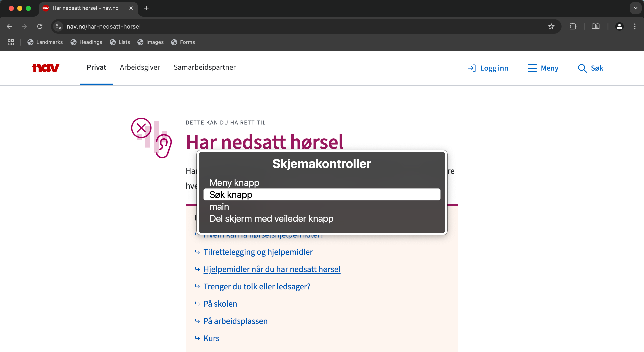This screenshot has width=644, height=352.
Task: Select Samarbeidspartner tab
Action: [205, 67]
